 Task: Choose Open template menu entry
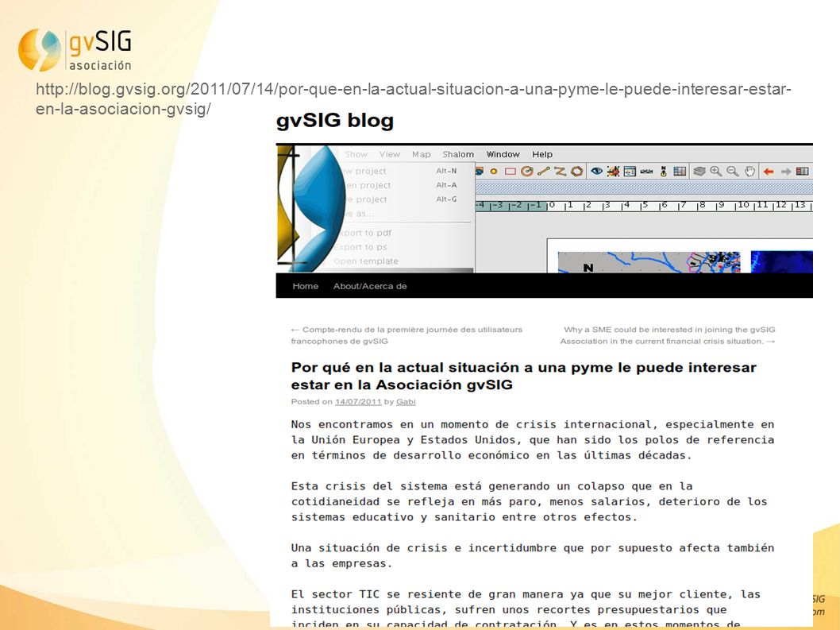(x=366, y=261)
